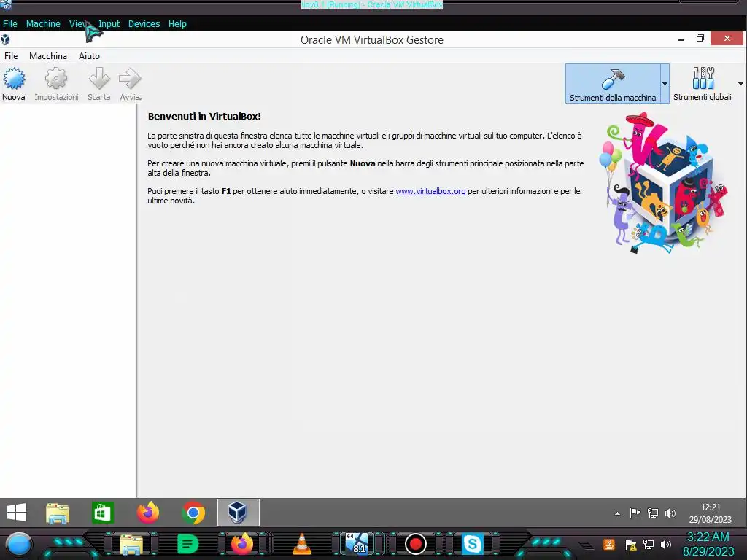Open File Explorer in host taskbar

(x=131, y=544)
